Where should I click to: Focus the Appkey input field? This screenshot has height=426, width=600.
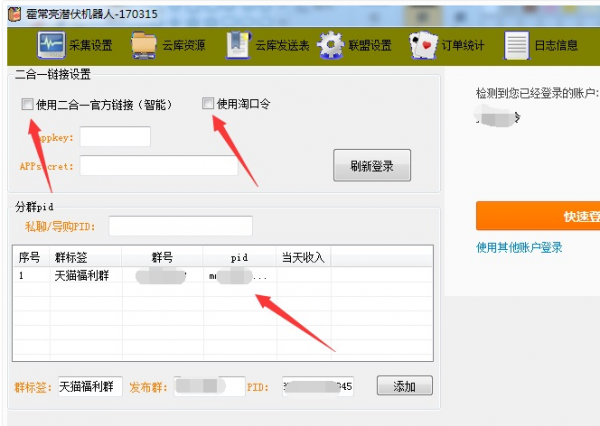tap(115, 137)
